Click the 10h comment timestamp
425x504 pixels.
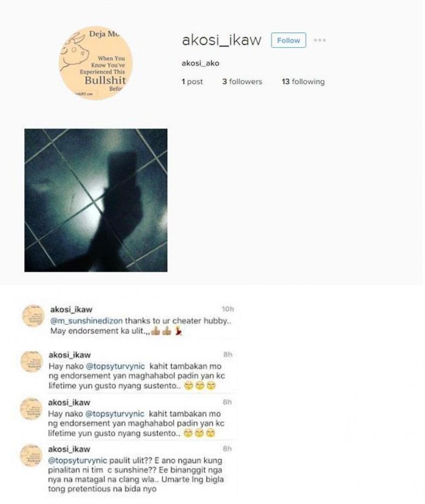[x=228, y=309]
